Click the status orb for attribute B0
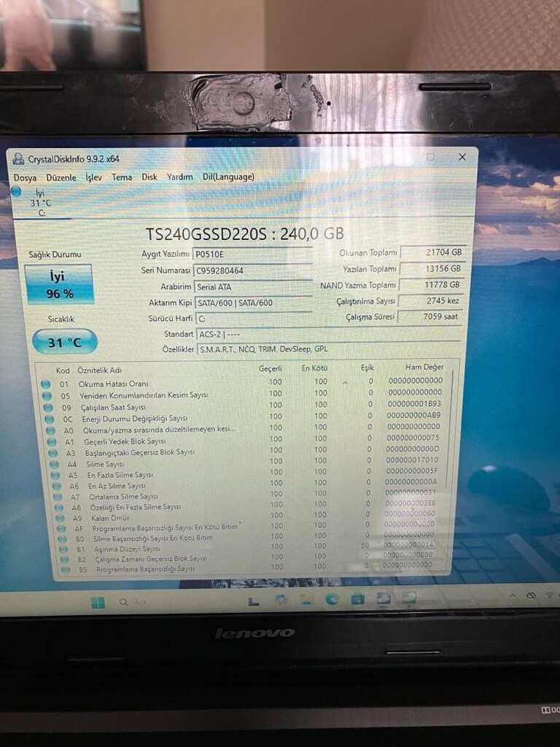560x747 pixels. [x=63, y=539]
